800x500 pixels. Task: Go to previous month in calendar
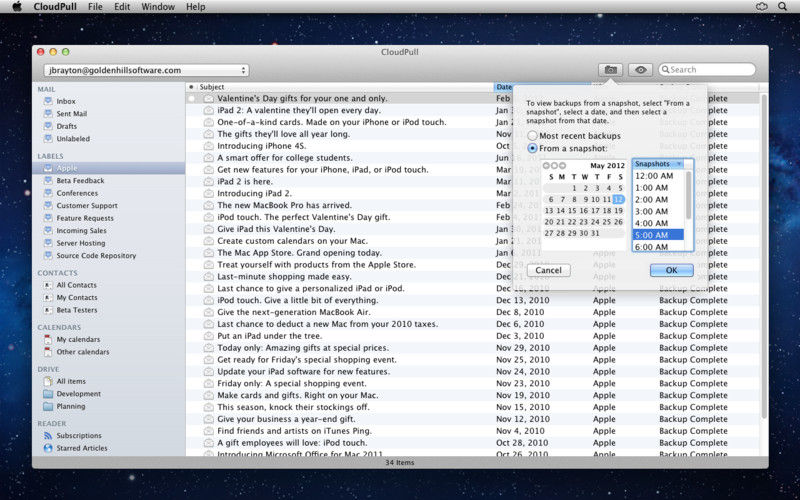546,166
